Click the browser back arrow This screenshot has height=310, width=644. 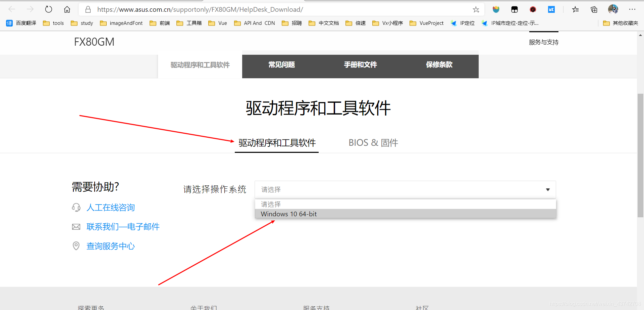pos(12,9)
